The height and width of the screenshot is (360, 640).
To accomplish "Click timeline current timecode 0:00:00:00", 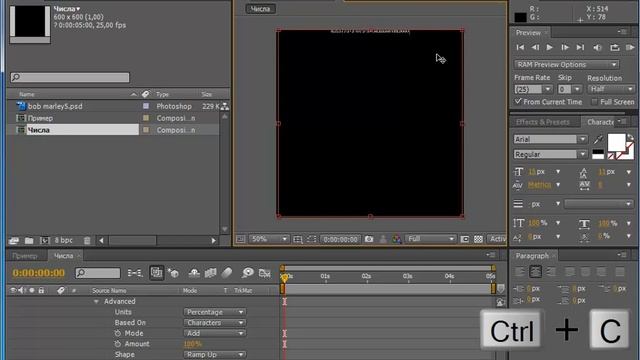I will pyautogui.click(x=38, y=273).
